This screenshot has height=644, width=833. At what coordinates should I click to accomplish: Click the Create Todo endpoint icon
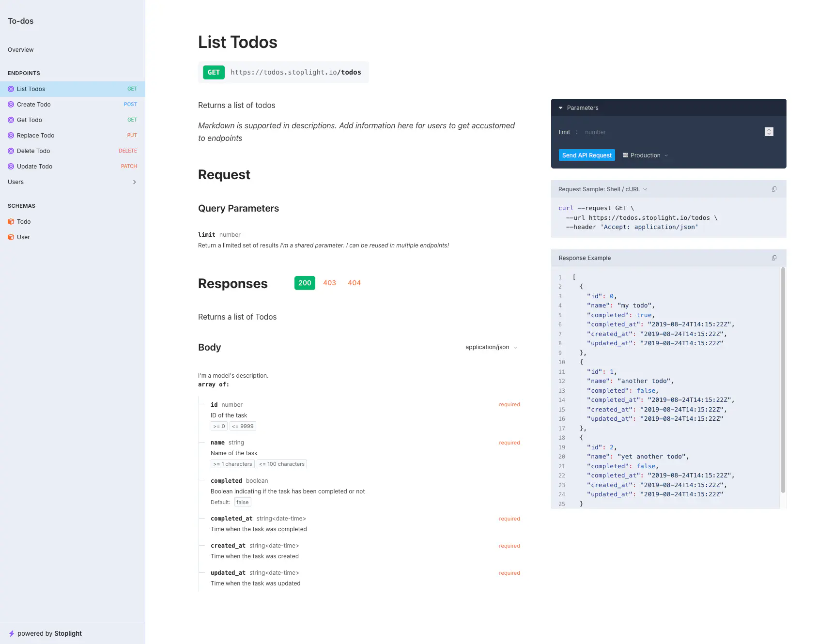tap(11, 105)
